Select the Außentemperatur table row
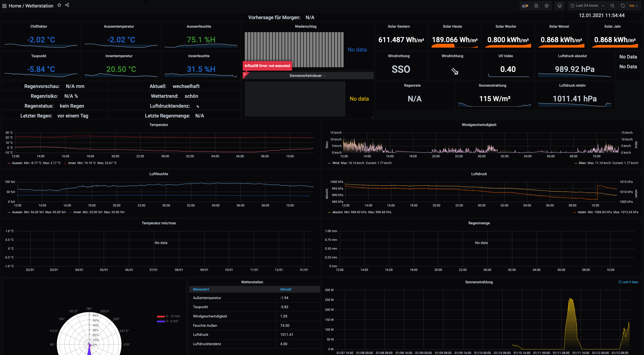Viewport: 644px width, 355px height. point(255,298)
